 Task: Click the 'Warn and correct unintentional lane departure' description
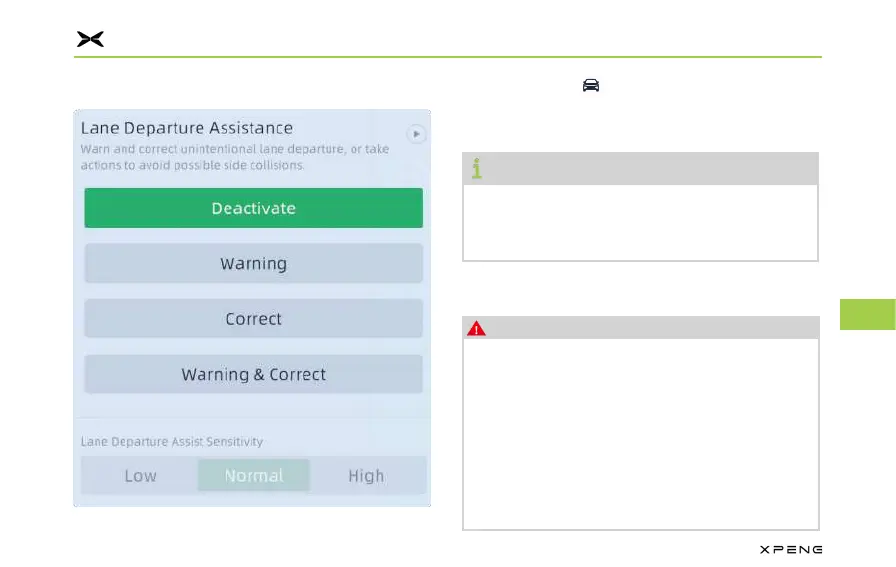tap(235, 157)
